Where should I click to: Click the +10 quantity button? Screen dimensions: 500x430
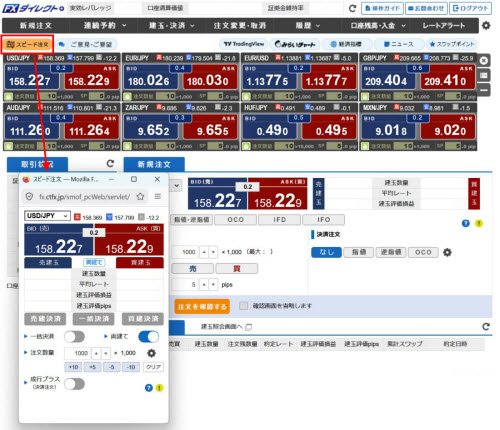[x=73, y=367]
